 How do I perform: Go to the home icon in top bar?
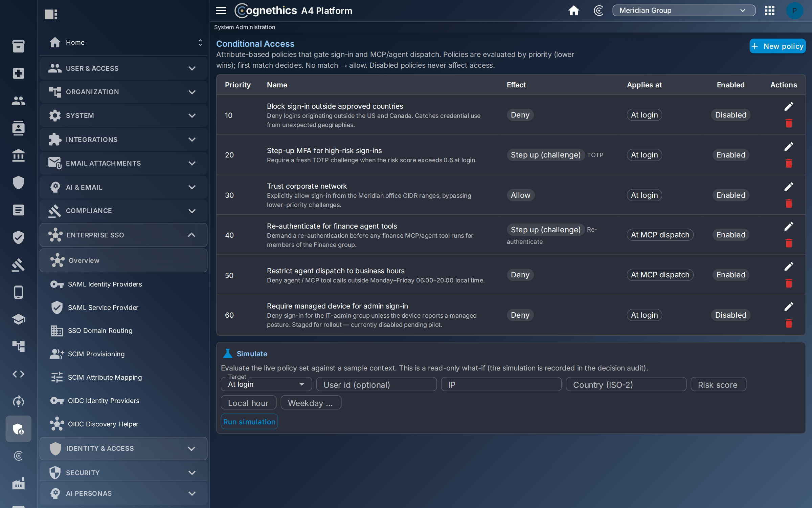(573, 10)
